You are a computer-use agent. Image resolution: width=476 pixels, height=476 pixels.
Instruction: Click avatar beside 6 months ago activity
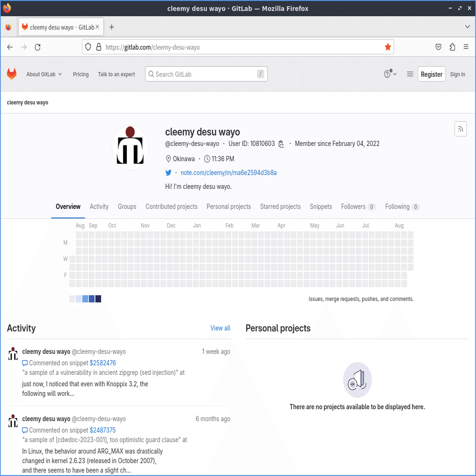point(13,421)
